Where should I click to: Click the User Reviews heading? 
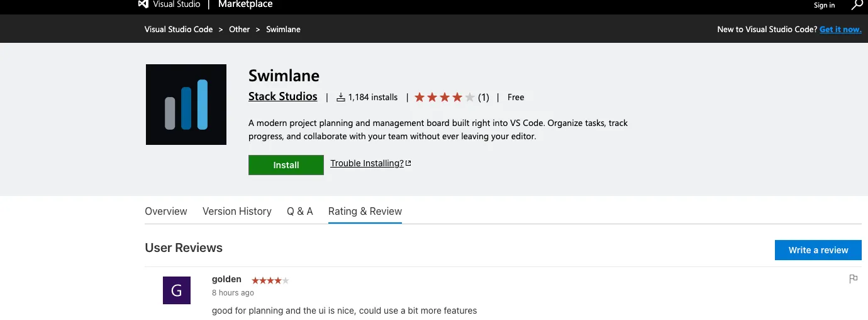[184, 248]
